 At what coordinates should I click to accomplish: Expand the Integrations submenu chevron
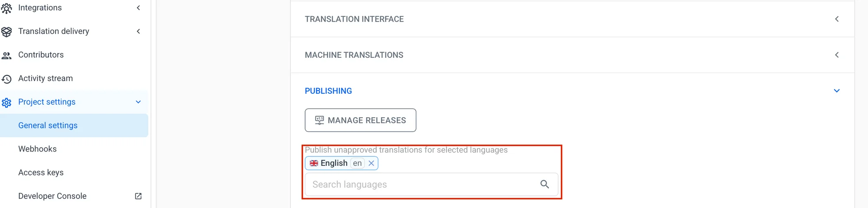pyautogui.click(x=138, y=8)
